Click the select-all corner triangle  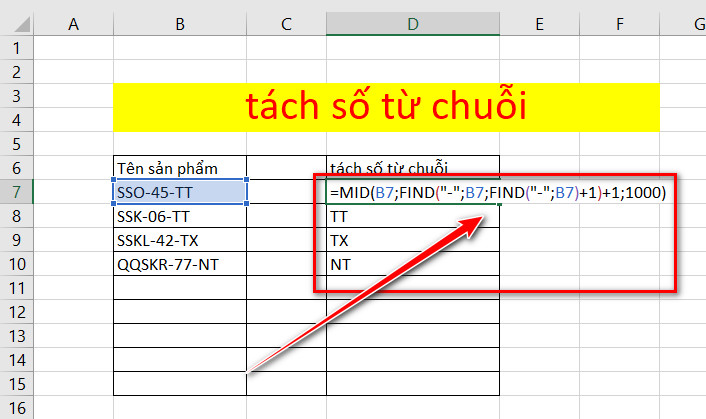(x=22, y=24)
